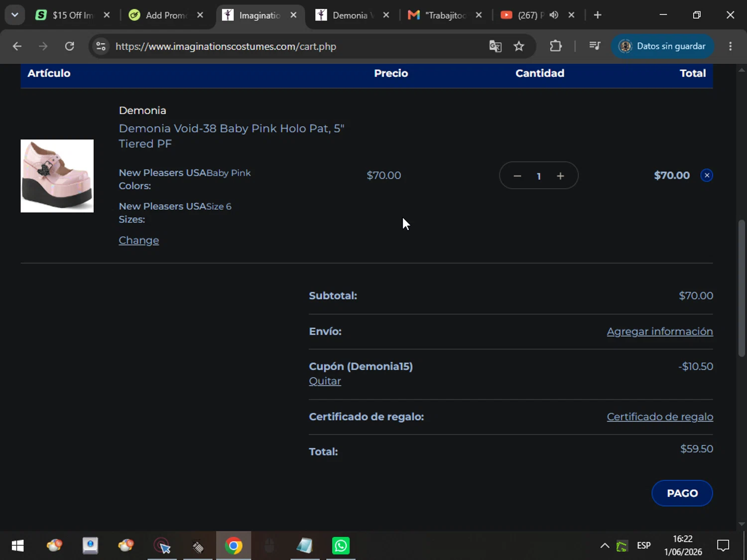Reload the cart page
Viewport: 747px width, 560px height.
70,46
